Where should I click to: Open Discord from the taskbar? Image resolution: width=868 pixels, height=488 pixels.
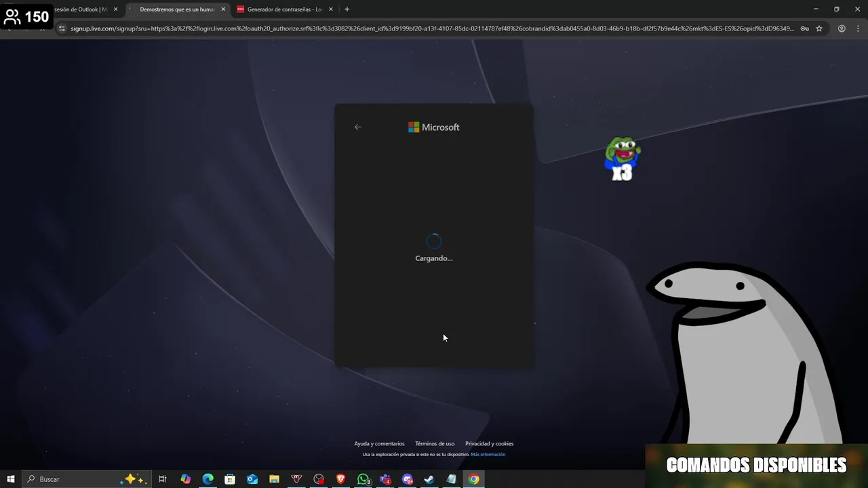tap(408, 479)
